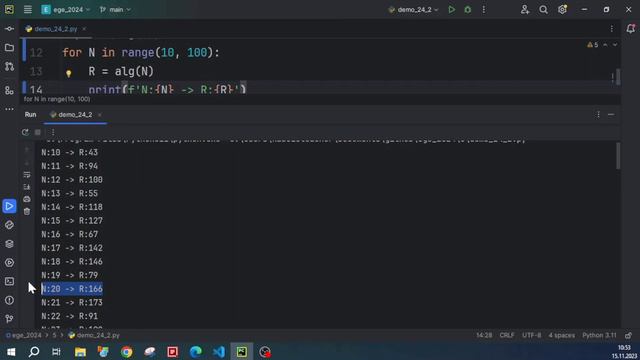Open the main branch dropdown
The height and width of the screenshot is (360, 640).
(115, 9)
